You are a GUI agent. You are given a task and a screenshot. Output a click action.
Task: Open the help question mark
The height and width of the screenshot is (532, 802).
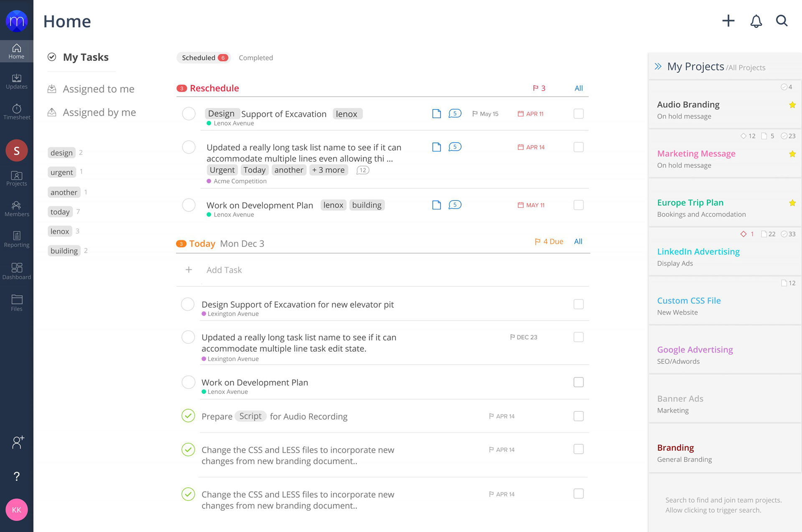coord(17,476)
